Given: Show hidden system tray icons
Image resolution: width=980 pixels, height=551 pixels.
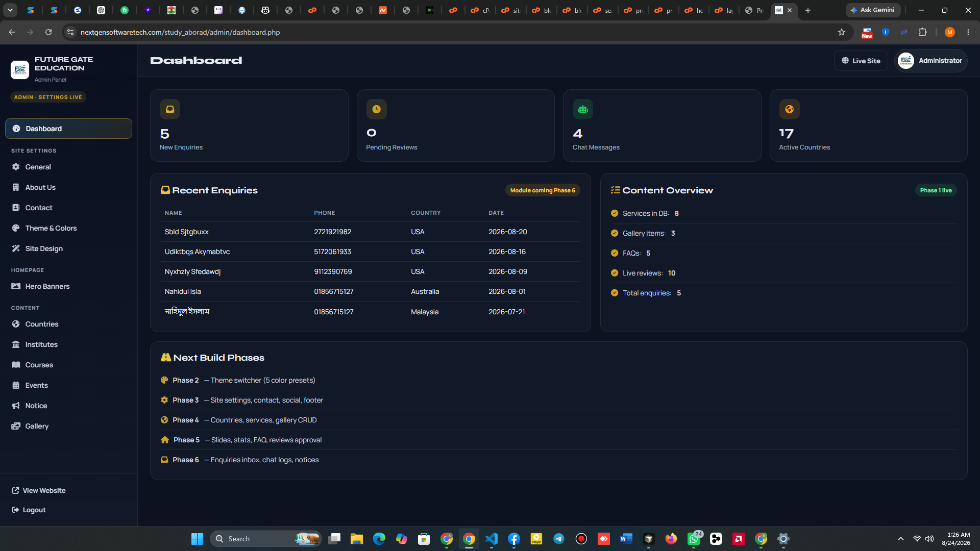Looking at the screenshot, I should point(901,539).
